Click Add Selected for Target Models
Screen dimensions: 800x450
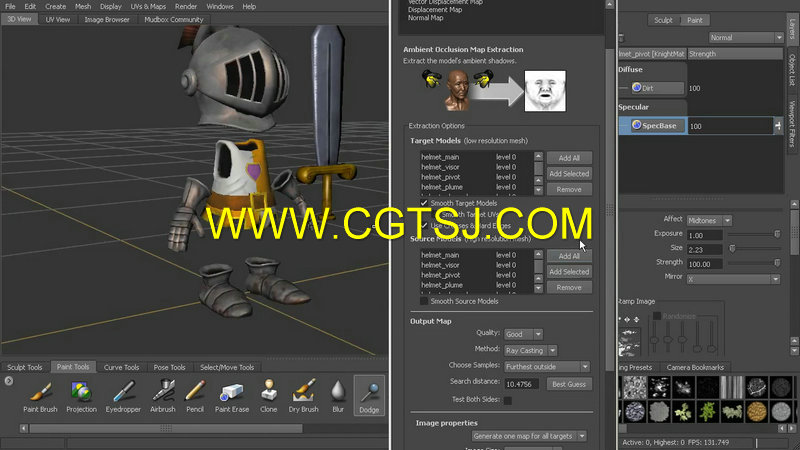pos(569,174)
